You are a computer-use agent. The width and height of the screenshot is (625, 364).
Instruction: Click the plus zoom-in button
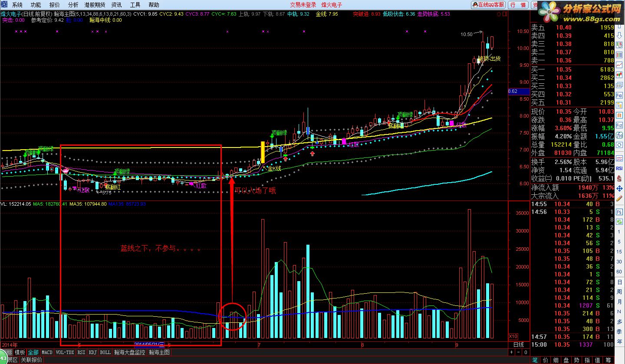511,352
